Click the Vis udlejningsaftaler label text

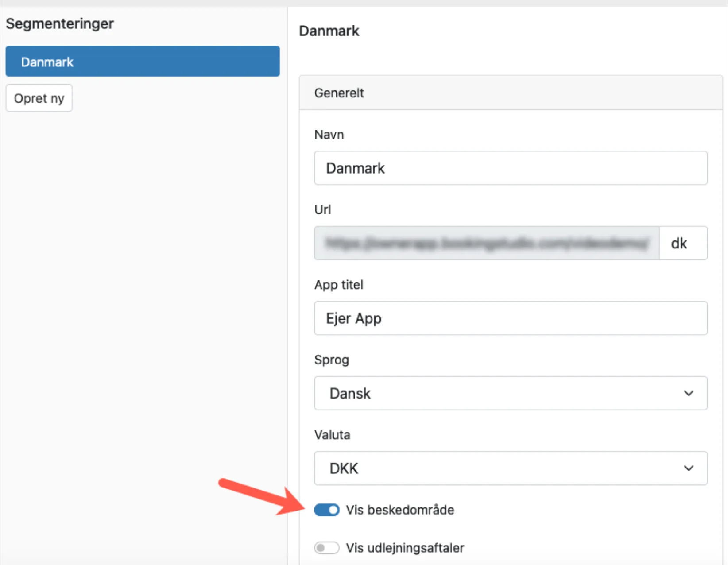(x=405, y=548)
